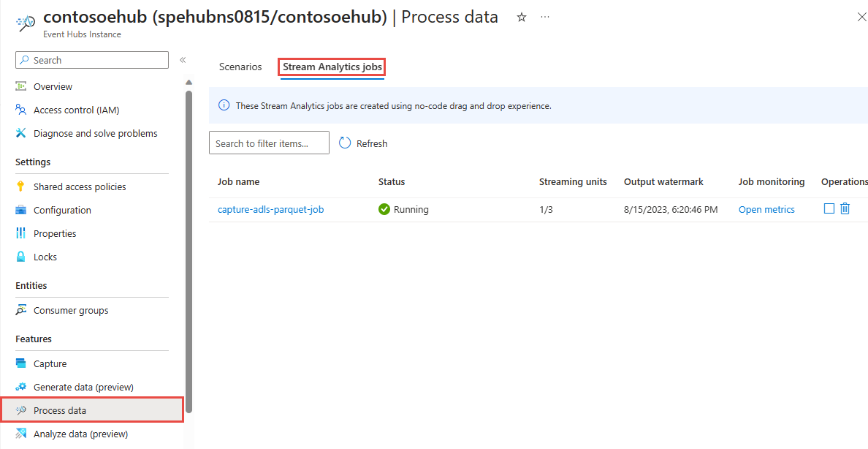Image resolution: width=868 pixels, height=449 pixels.
Task: Favorite this page with the star icon
Action: [x=521, y=18]
